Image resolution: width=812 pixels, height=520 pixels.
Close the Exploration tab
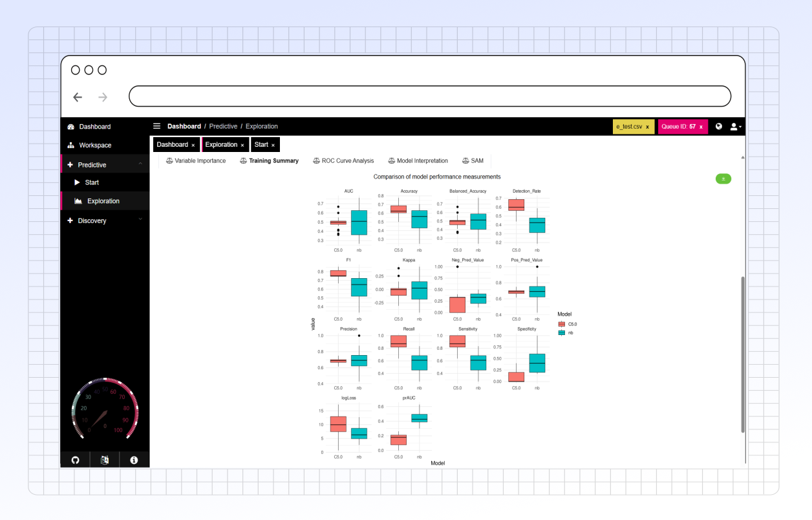[x=242, y=145]
